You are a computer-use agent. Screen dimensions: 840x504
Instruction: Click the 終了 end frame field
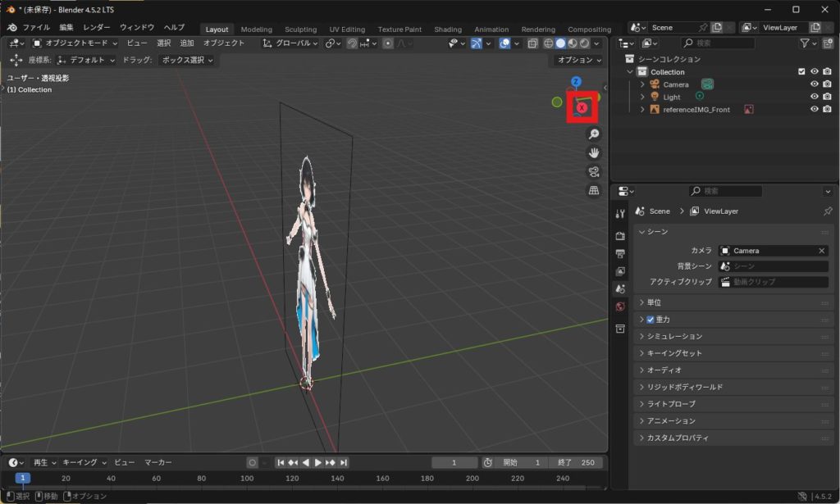pos(574,462)
